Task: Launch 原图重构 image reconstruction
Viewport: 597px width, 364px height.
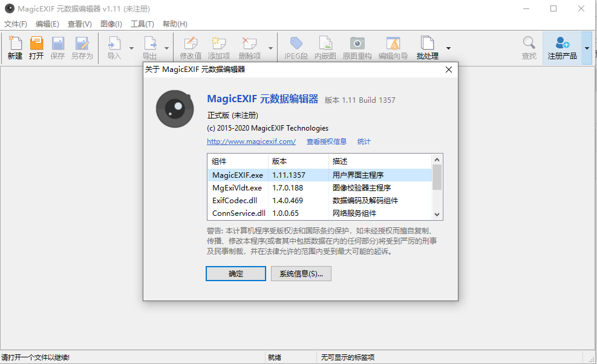Action: pos(357,45)
